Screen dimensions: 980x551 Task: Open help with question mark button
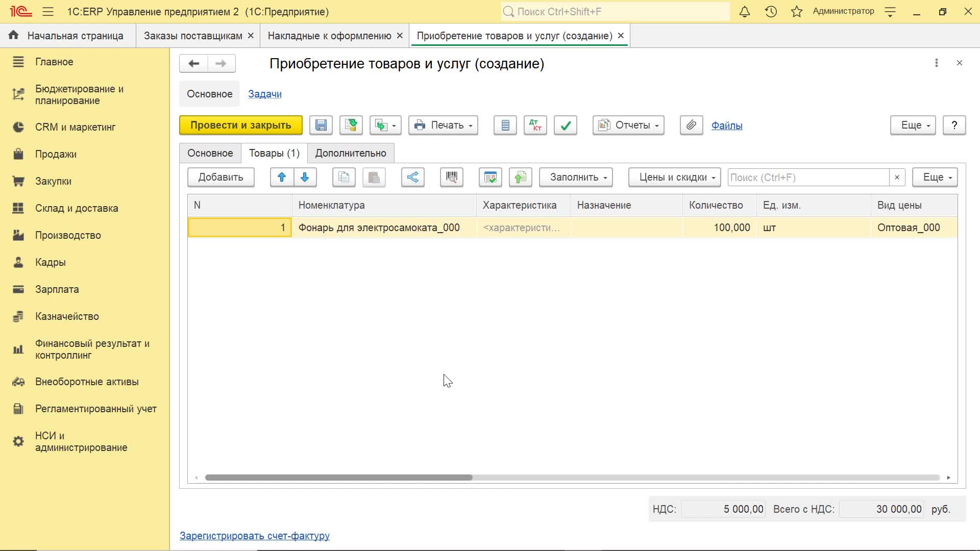pos(954,125)
